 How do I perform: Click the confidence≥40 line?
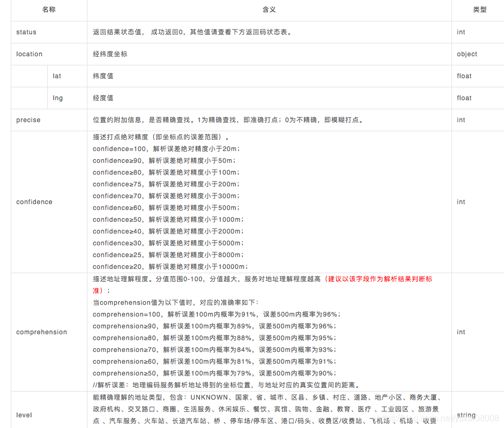click(x=168, y=231)
